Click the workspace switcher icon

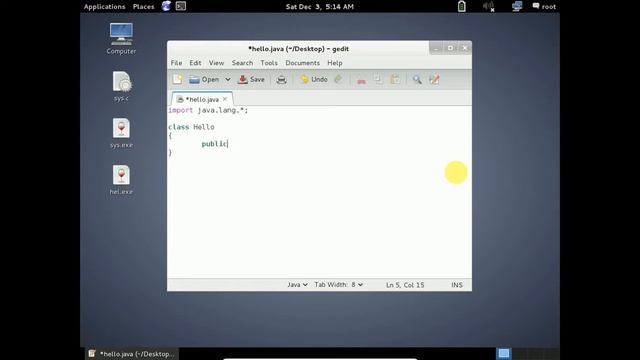[x=504, y=353]
